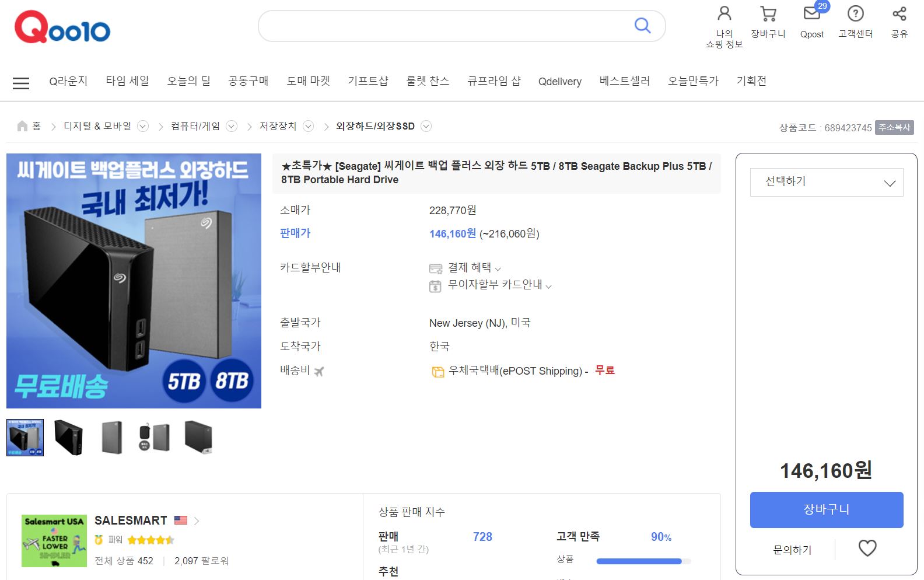
Task: Click the main product image
Action: point(134,281)
